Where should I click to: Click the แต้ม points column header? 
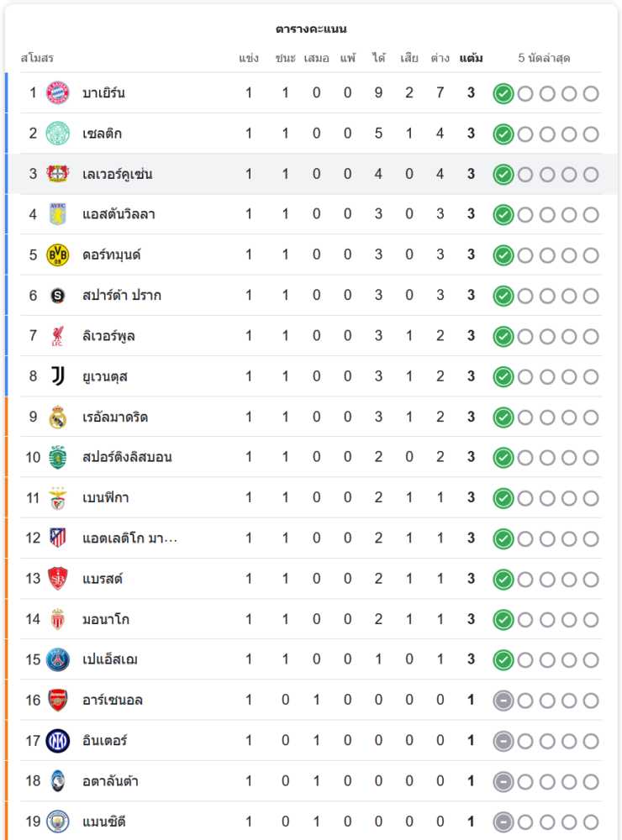[471, 59]
